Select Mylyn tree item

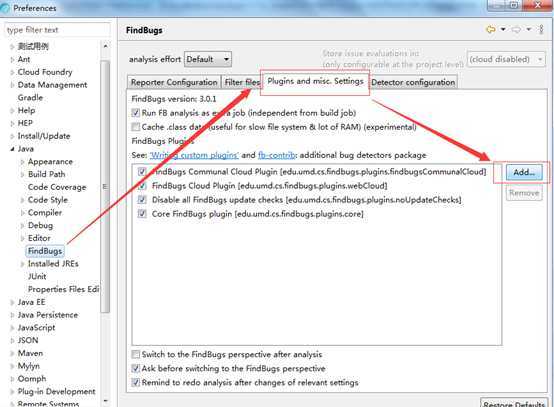29,366
